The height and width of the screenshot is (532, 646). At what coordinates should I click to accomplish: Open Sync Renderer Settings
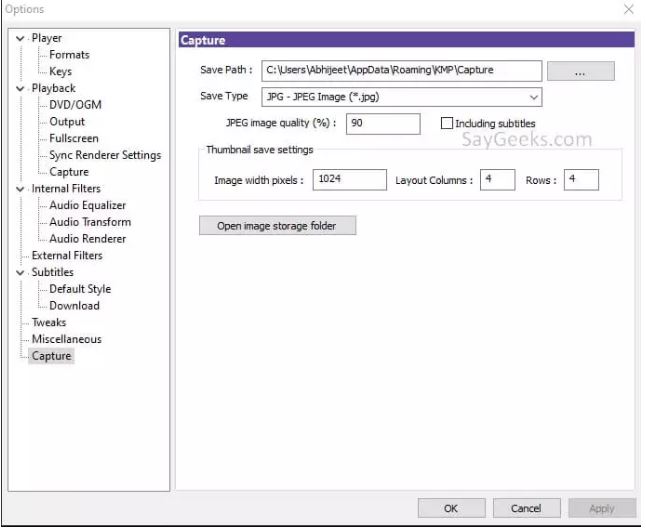pyautogui.click(x=105, y=155)
